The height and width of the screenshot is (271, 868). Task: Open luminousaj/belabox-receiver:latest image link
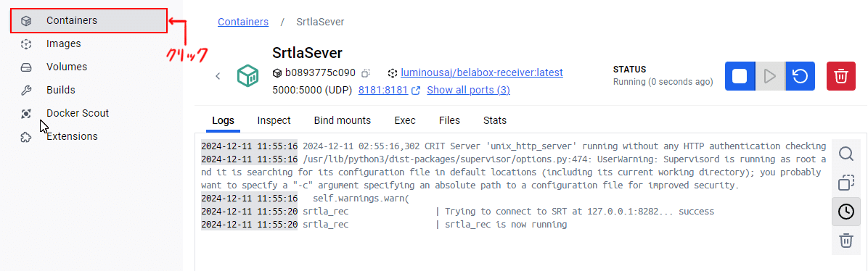point(482,72)
